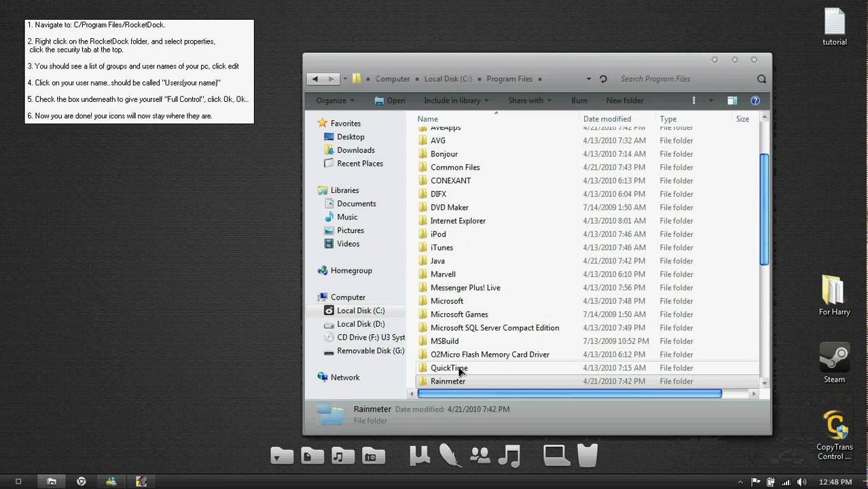Open the trash bin dock icon
Viewport: 868px width, 489px height.
[x=587, y=456]
